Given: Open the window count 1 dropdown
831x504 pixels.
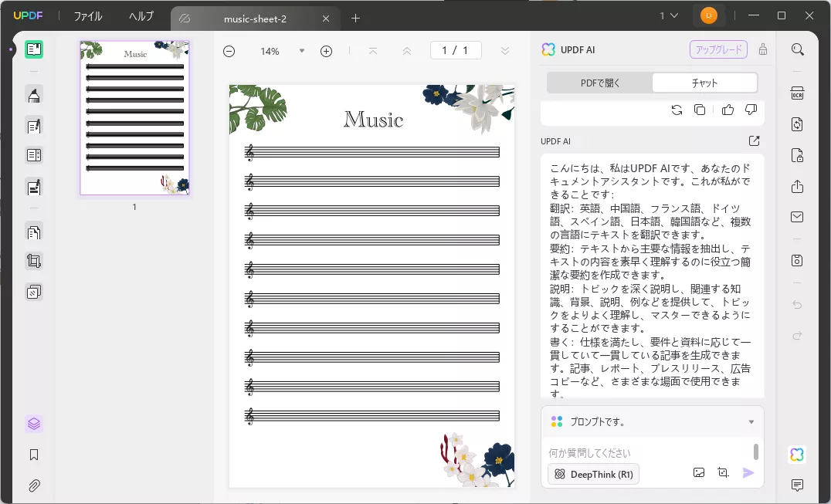Looking at the screenshot, I should (x=669, y=15).
